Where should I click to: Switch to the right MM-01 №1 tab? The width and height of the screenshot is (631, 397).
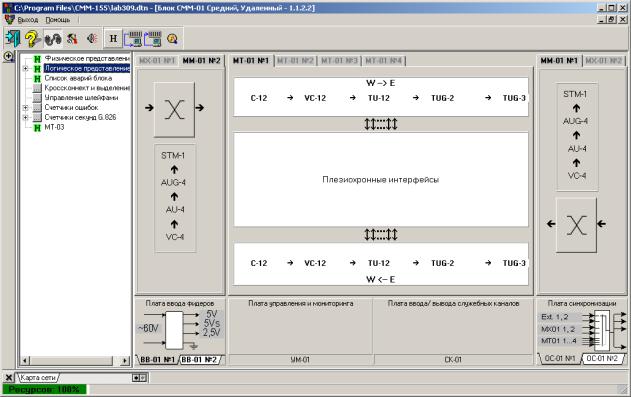point(559,61)
